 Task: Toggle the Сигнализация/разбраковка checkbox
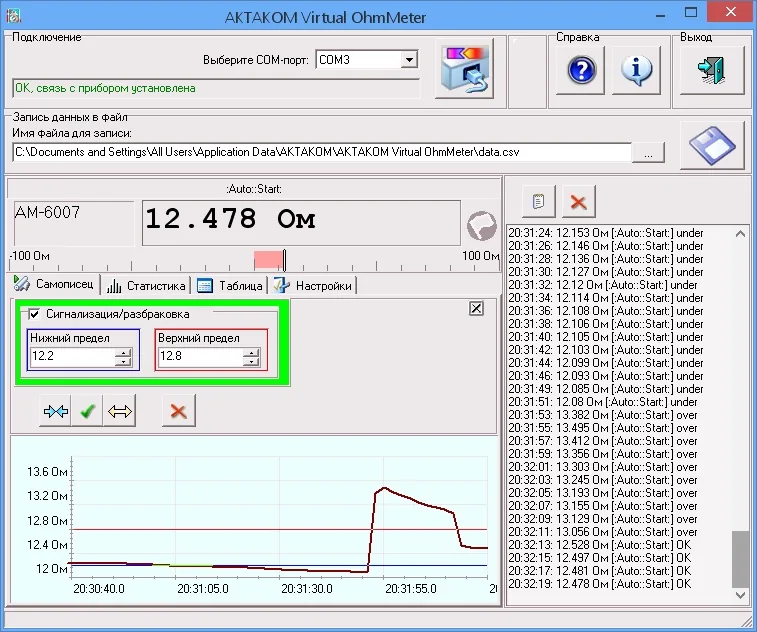(x=34, y=314)
